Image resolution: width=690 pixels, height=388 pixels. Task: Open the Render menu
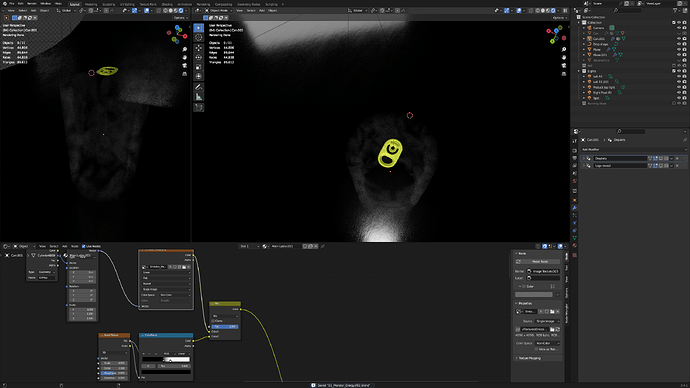32,4
